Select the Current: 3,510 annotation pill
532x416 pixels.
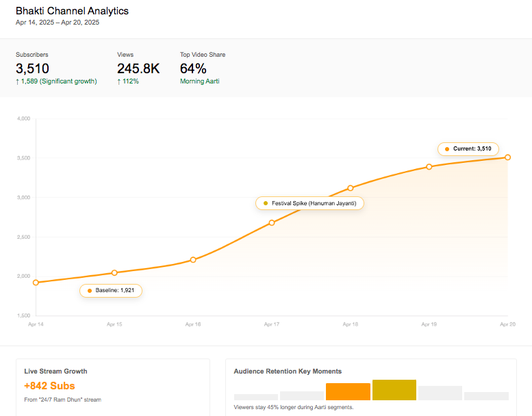[x=468, y=148]
